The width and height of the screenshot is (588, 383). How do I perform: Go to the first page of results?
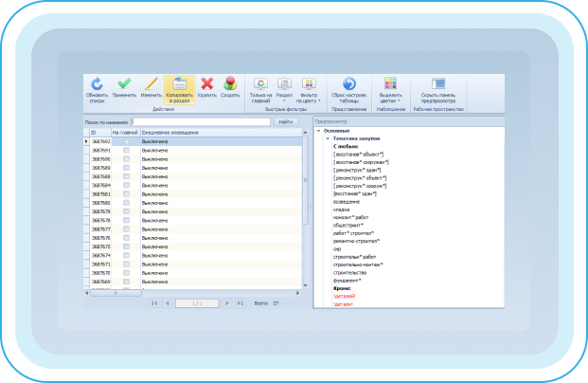(x=154, y=303)
